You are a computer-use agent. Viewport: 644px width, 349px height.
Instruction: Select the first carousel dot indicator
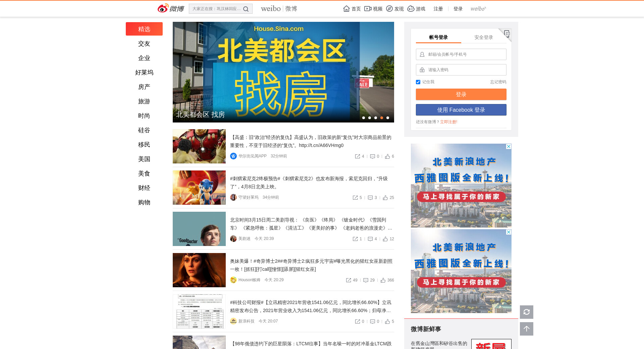coord(364,118)
